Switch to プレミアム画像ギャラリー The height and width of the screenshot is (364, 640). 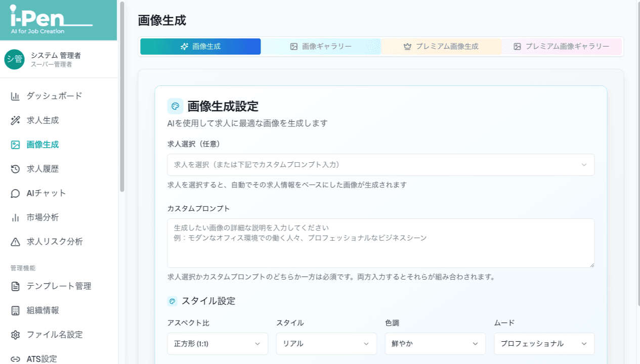tap(563, 46)
